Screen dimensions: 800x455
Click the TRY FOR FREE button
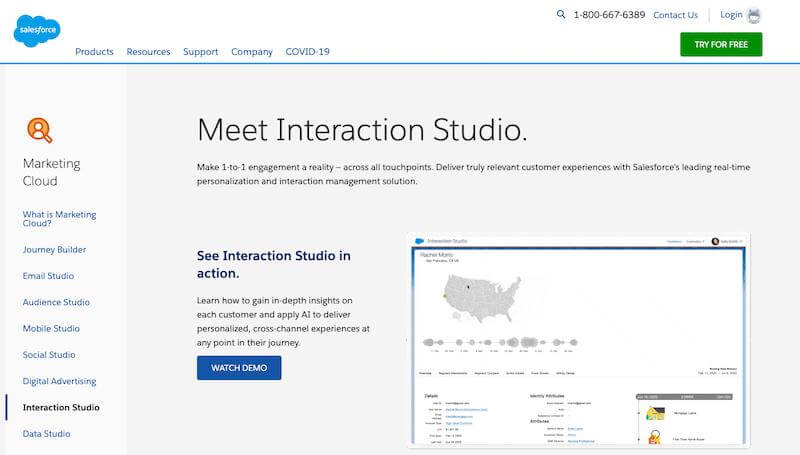(x=721, y=44)
